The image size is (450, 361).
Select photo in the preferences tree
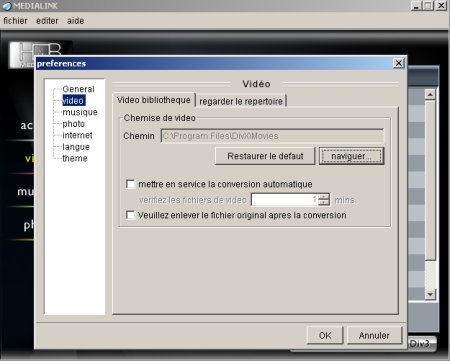(x=74, y=124)
